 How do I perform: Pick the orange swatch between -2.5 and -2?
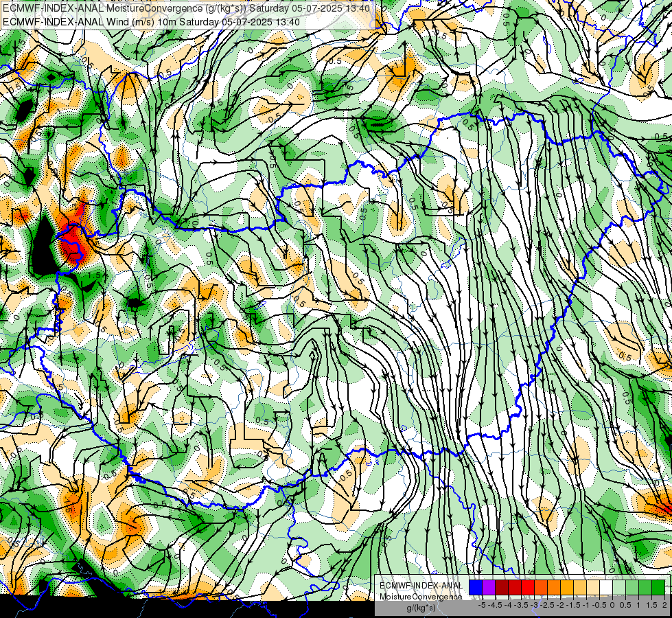554,588
